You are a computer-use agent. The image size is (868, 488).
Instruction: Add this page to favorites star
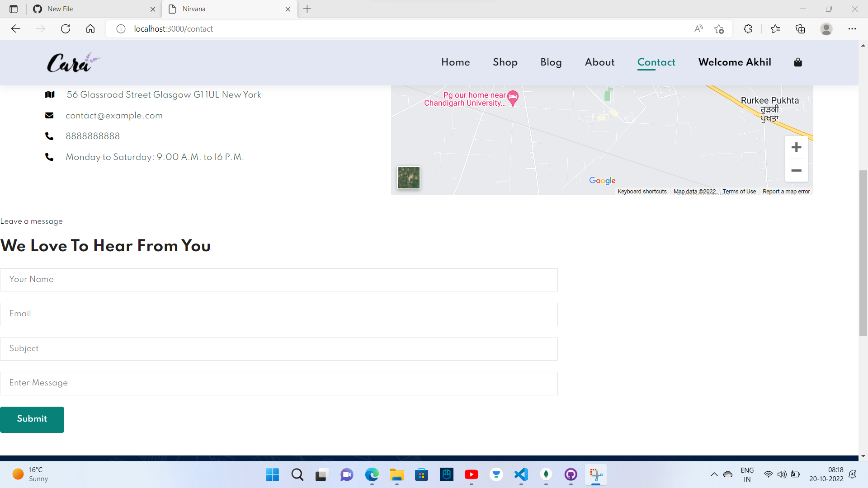click(719, 29)
